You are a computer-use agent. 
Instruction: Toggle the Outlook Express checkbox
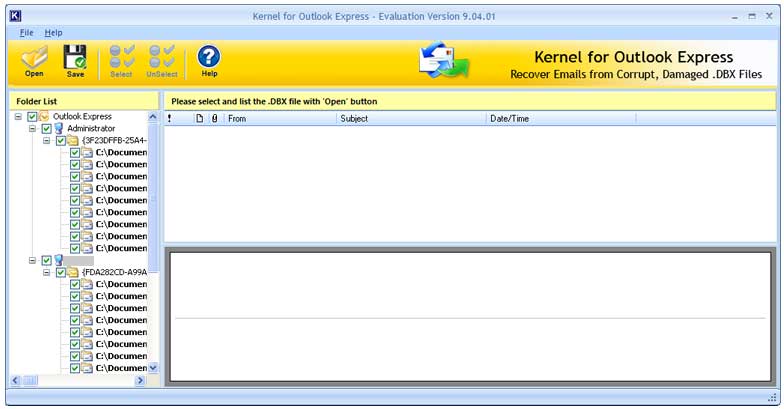point(32,116)
